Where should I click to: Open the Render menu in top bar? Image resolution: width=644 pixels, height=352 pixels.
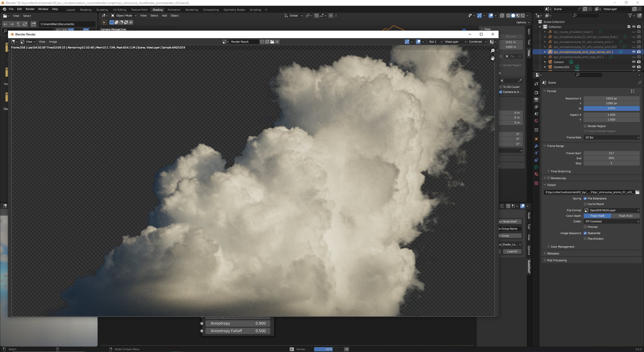click(30, 9)
